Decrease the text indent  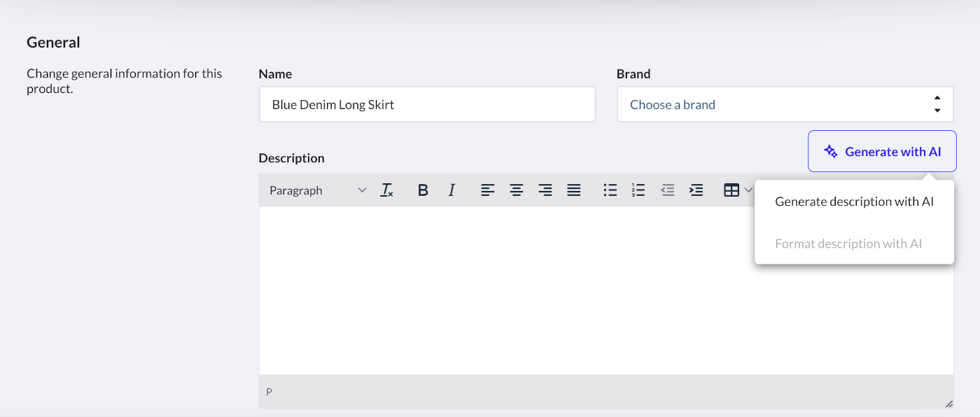(667, 190)
